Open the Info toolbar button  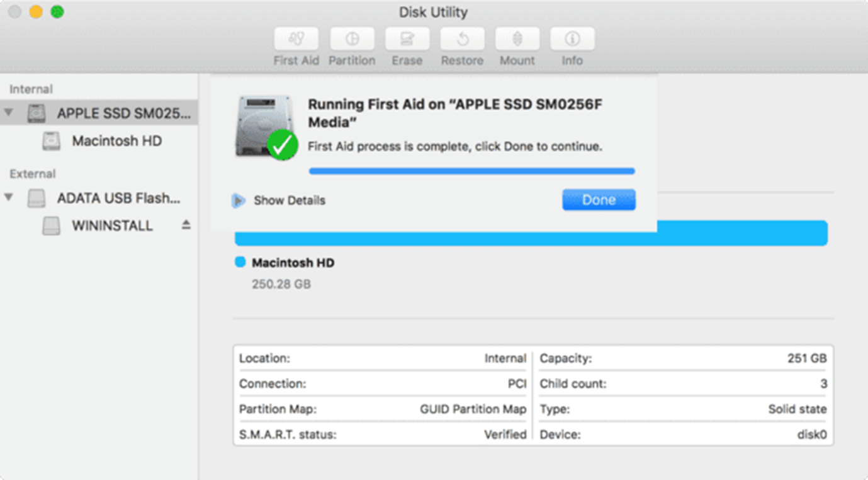click(572, 39)
